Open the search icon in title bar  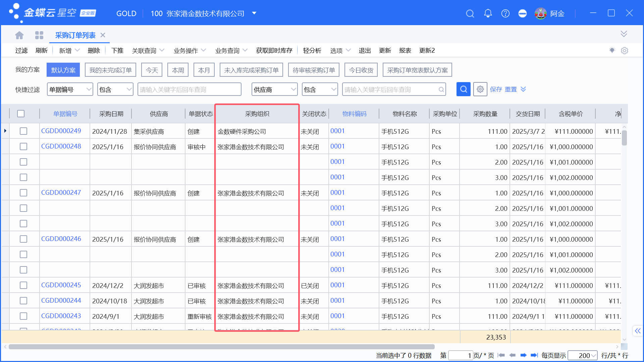coord(470,13)
